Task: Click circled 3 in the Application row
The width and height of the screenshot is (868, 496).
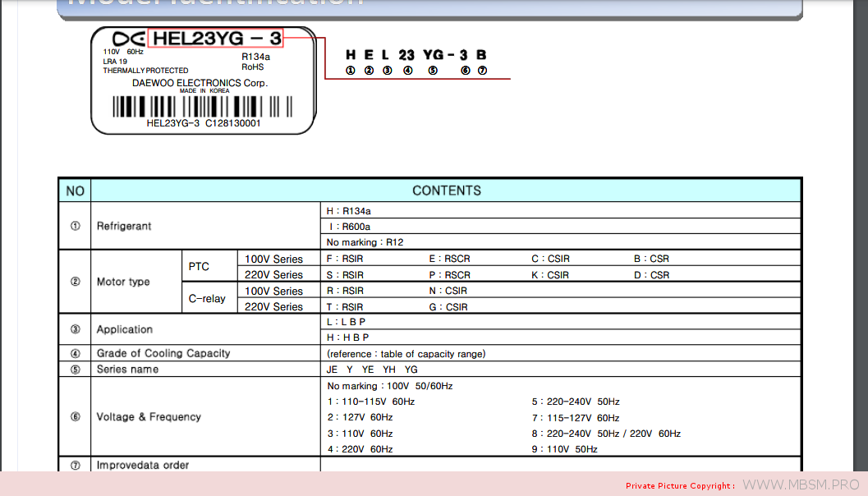Action: pyautogui.click(x=75, y=329)
